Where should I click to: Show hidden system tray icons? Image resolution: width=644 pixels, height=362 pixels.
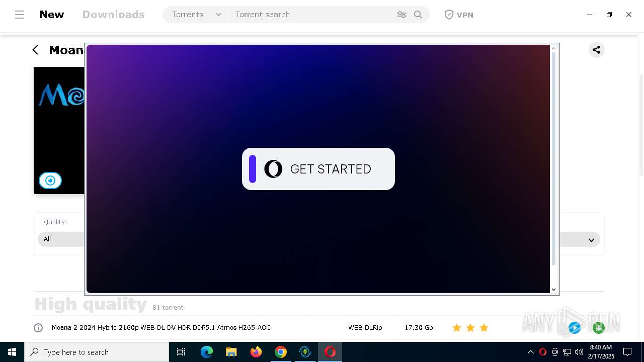pos(530,352)
